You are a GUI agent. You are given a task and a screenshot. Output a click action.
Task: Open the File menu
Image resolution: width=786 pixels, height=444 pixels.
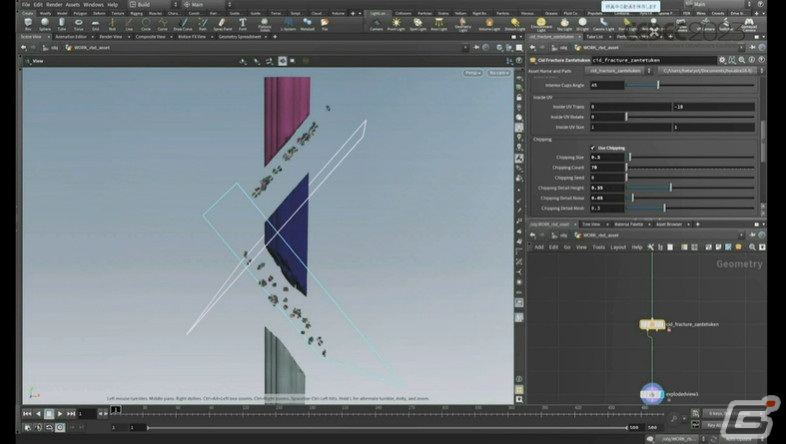(x=26, y=5)
